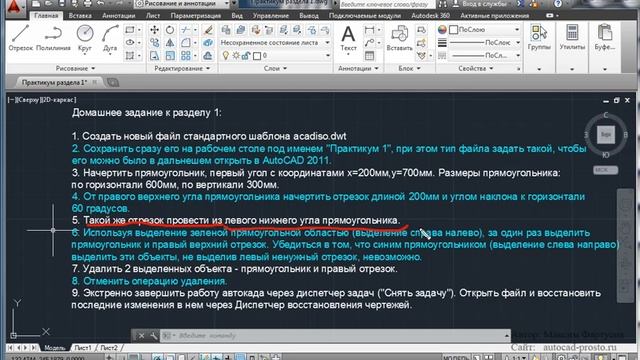
Task: Switch to the Лист2 layout tab
Action: [109, 348]
